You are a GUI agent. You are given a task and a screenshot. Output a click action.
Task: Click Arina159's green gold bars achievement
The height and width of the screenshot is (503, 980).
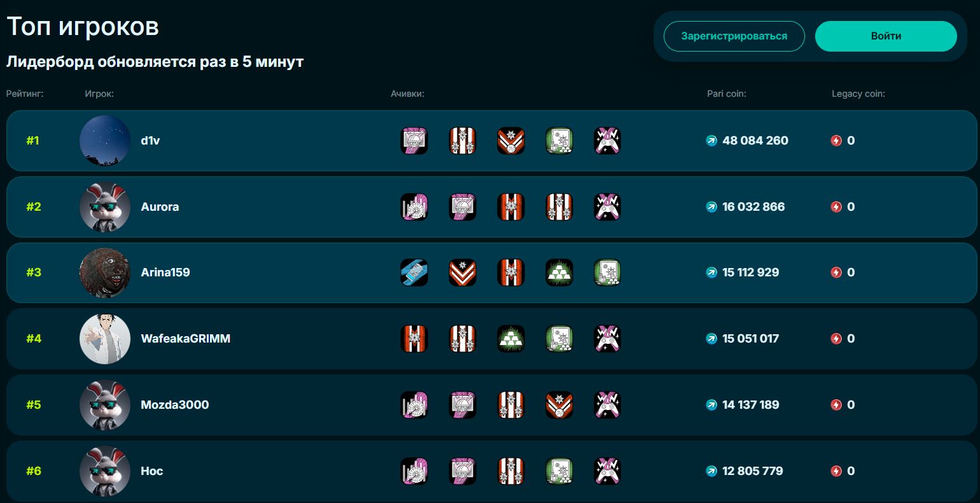(x=559, y=273)
